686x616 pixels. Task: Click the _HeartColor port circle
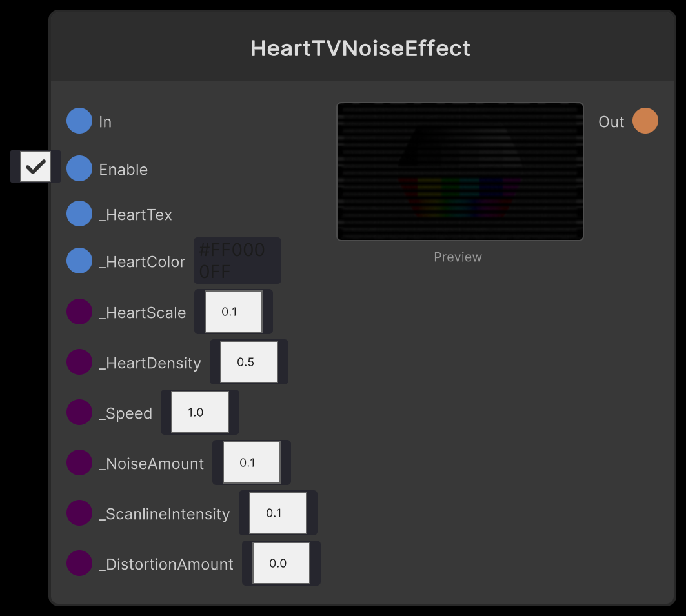[79, 261]
